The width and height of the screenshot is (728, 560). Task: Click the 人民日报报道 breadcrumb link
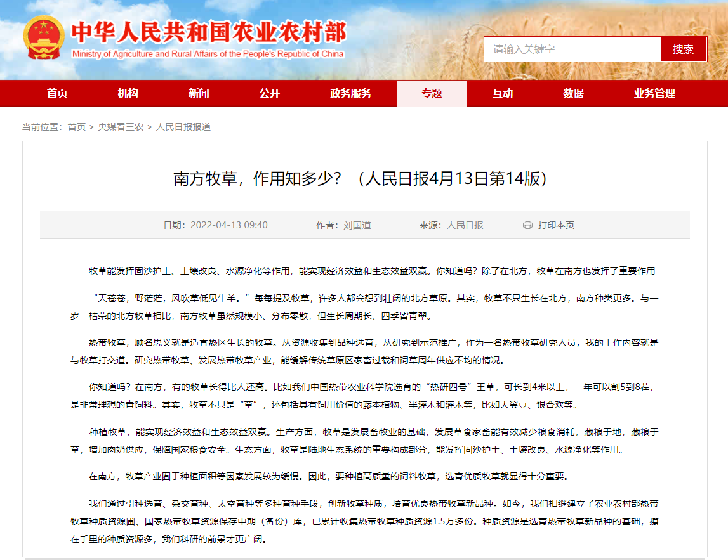[183, 127]
